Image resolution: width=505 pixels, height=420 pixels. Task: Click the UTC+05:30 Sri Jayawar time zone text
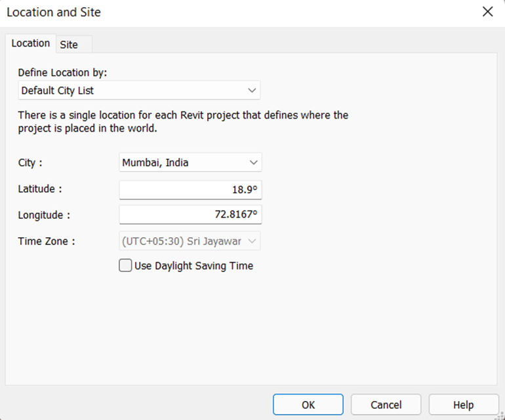coord(182,241)
